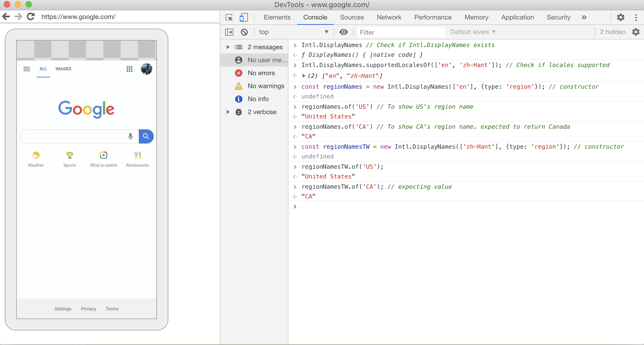
Task: Switch to the Sources tab
Action: [352, 18]
